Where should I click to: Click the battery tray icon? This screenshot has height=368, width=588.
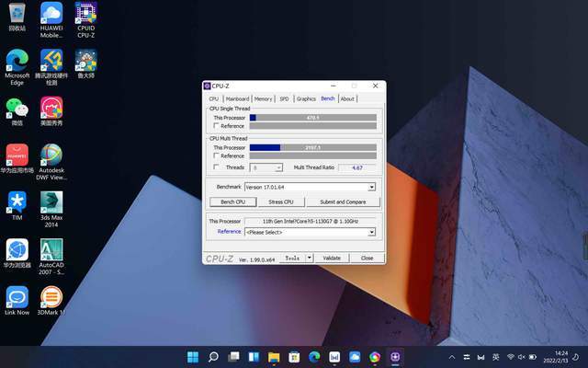(x=533, y=357)
